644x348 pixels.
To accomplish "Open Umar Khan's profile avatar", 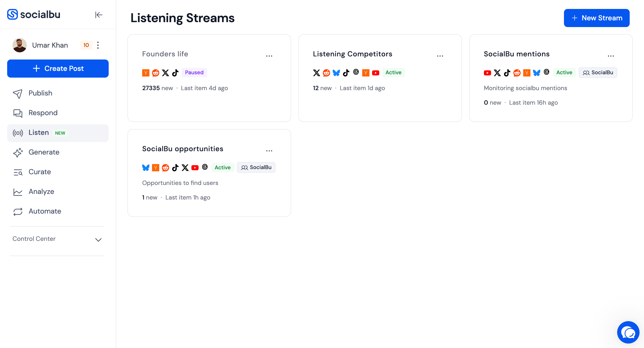I will [x=19, y=45].
